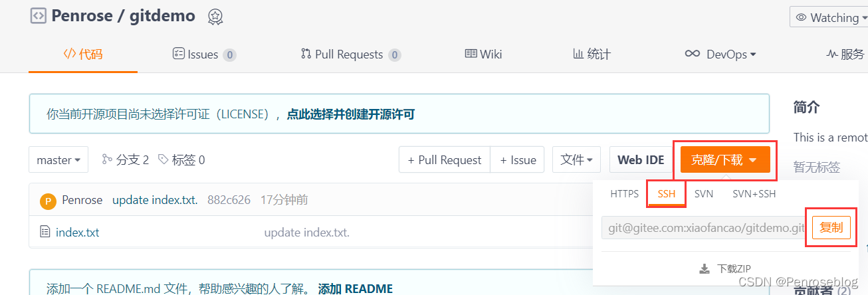Click the + Issue button
The width and height of the screenshot is (868, 295).
[518, 160]
